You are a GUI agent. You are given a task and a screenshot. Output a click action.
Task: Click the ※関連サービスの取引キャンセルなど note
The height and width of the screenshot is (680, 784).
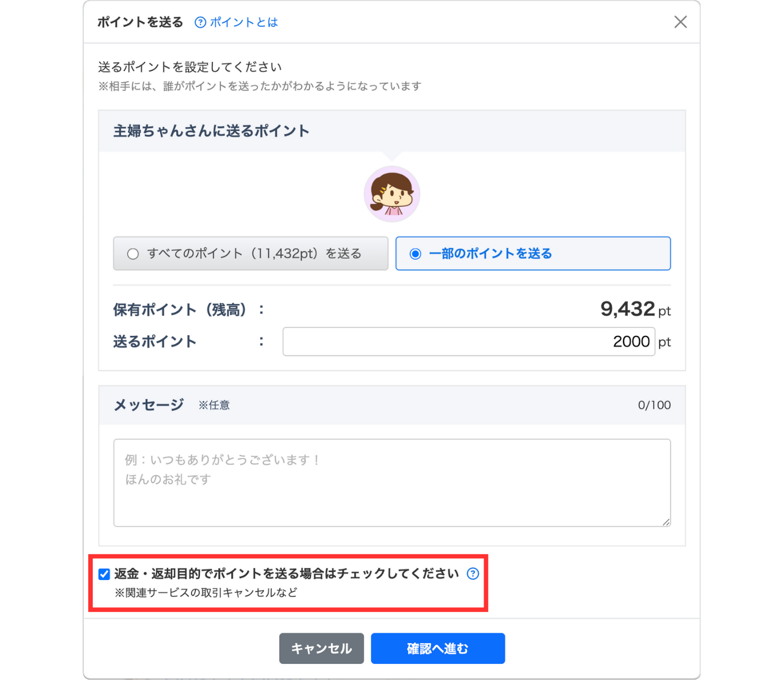click(x=205, y=593)
